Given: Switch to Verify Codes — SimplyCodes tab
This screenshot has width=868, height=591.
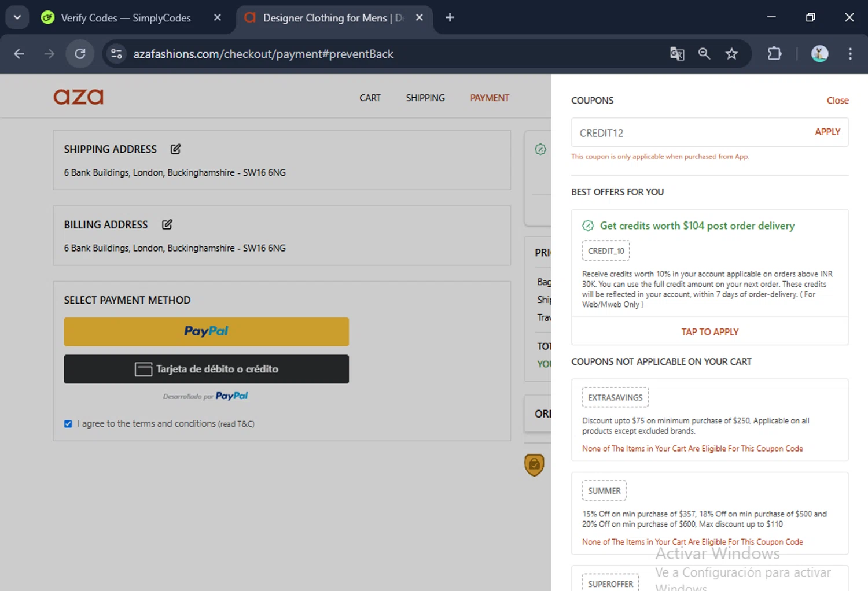Looking at the screenshot, I should (x=126, y=18).
